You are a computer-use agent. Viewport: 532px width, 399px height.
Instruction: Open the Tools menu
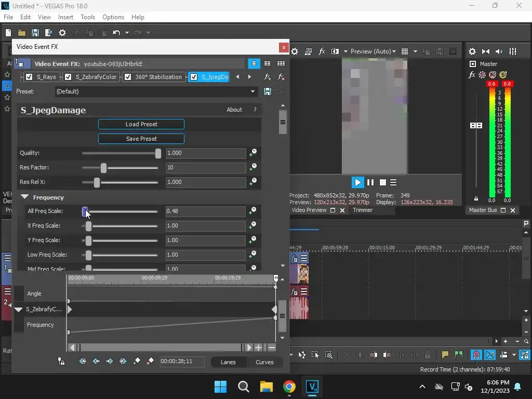(87, 17)
